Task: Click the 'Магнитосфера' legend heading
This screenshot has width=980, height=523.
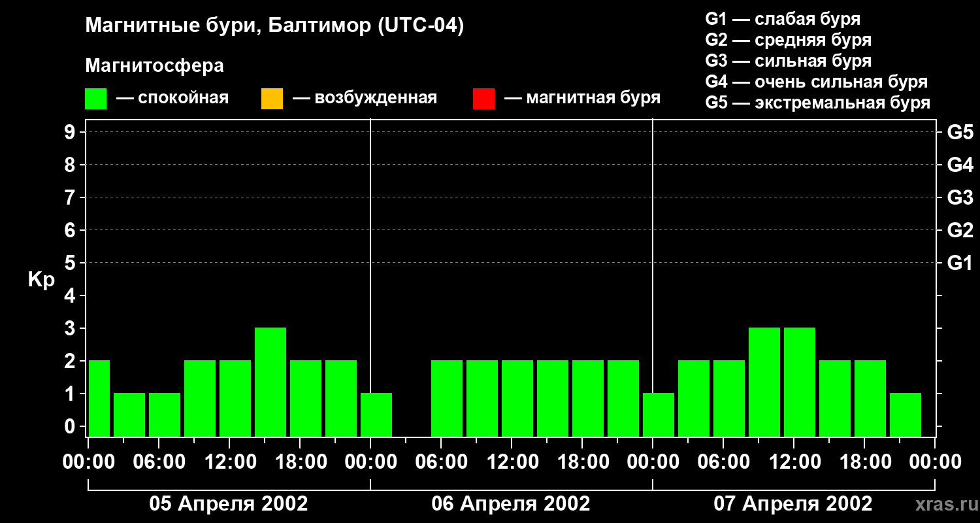Action: coord(154,66)
